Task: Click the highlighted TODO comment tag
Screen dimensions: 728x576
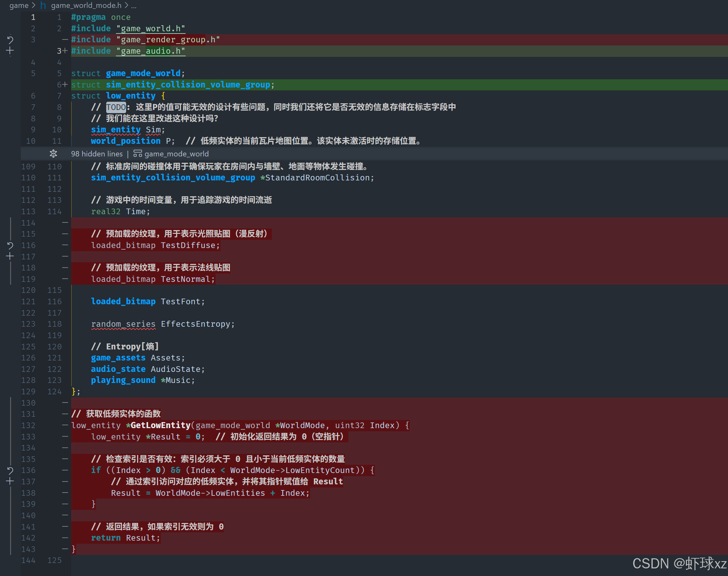Action: click(116, 107)
